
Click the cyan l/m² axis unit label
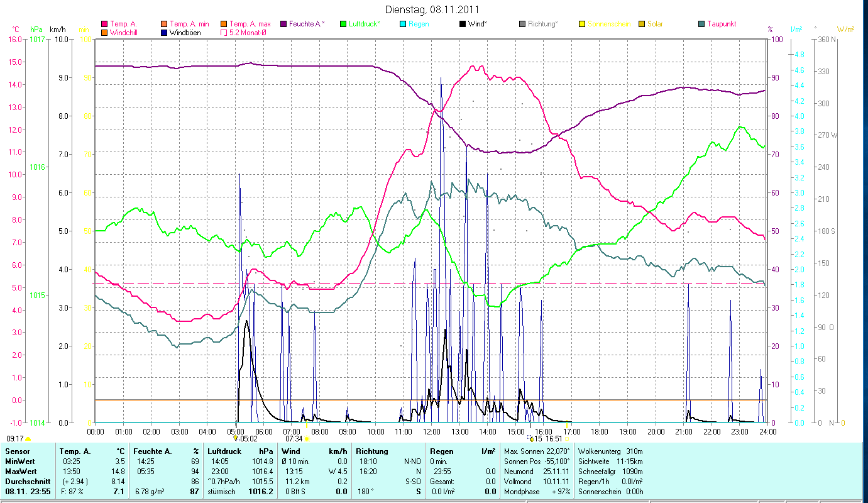coord(796,30)
